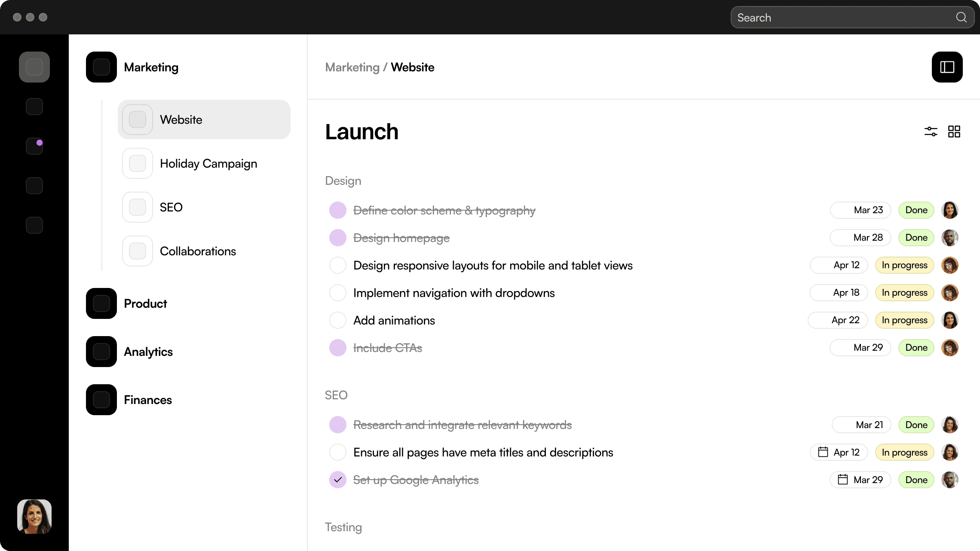Click calendar icon on Set up Google Analytics
The height and width of the screenshot is (551, 980).
click(x=842, y=480)
